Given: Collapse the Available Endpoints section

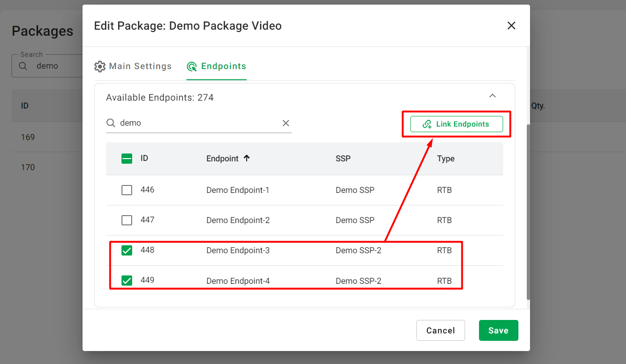Looking at the screenshot, I should [492, 96].
